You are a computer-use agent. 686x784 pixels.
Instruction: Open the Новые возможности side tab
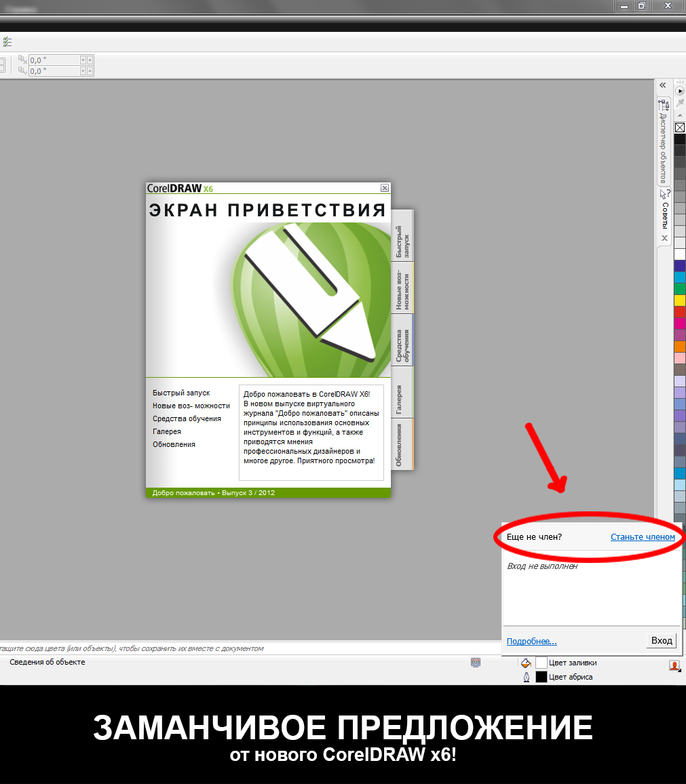402,288
